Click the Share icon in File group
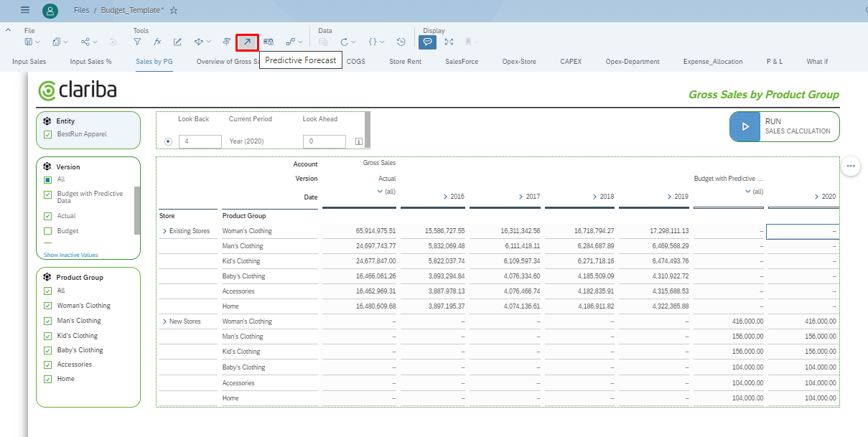 coord(85,42)
